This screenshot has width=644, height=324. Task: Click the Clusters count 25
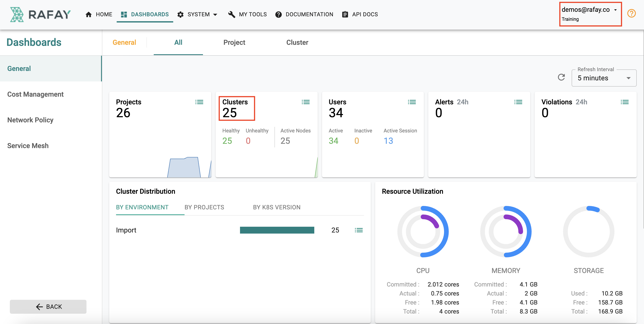click(x=230, y=113)
